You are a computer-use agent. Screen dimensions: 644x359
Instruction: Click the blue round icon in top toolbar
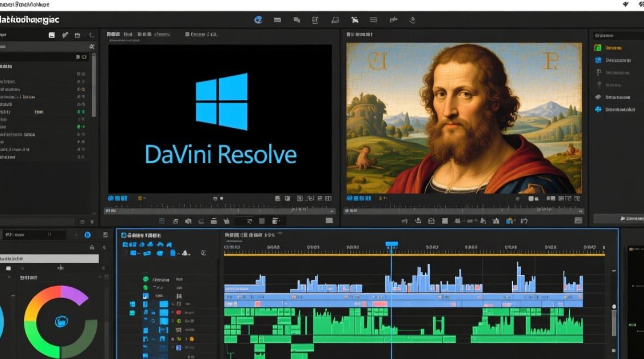pos(258,20)
